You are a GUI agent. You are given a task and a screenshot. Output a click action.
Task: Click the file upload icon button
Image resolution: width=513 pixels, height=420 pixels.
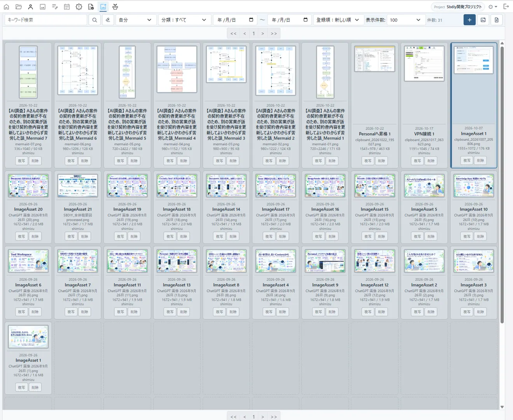click(496, 20)
